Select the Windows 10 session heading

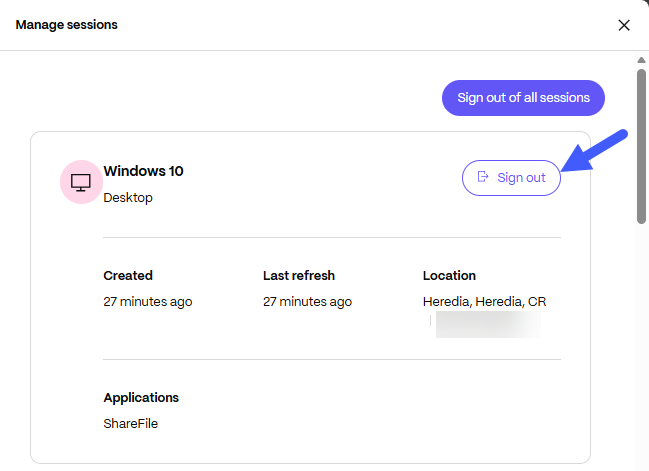coord(143,171)
